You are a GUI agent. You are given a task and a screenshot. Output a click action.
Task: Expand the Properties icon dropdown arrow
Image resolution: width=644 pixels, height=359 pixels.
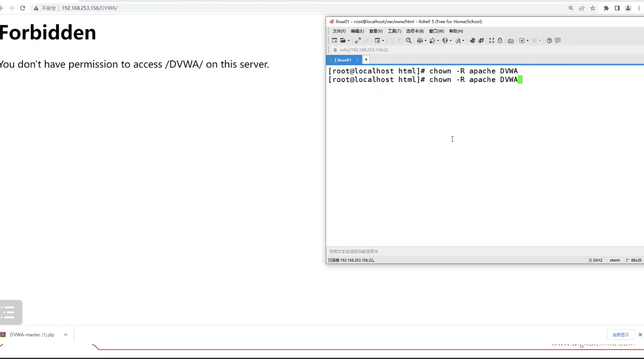pos(383,40)
